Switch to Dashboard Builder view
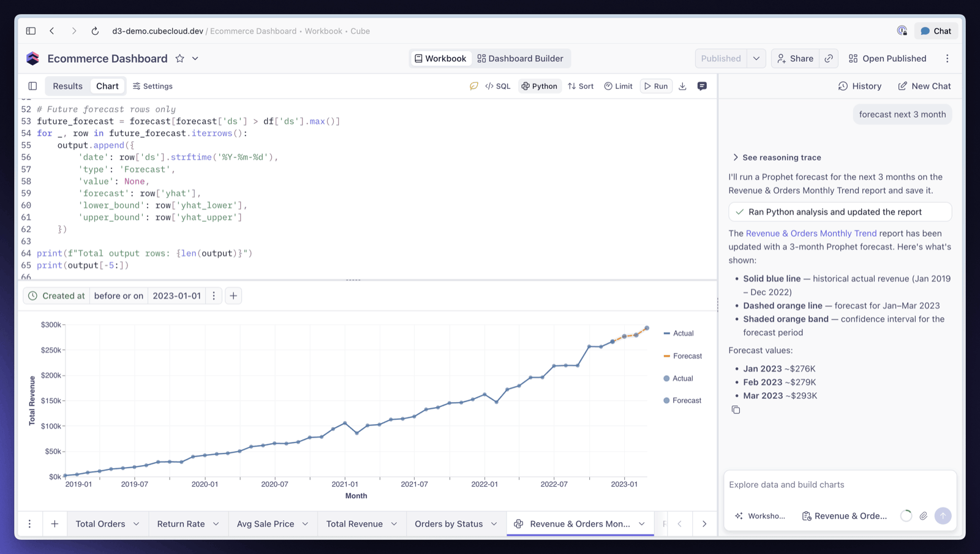The height and width of the screenshot is (554, 980). click(521, 58)
